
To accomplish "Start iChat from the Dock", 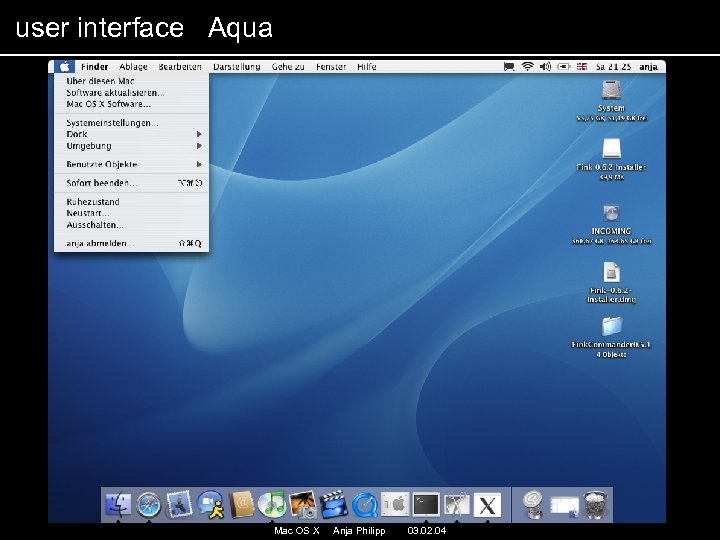I will pyautogui.click(x=211, y=505).
